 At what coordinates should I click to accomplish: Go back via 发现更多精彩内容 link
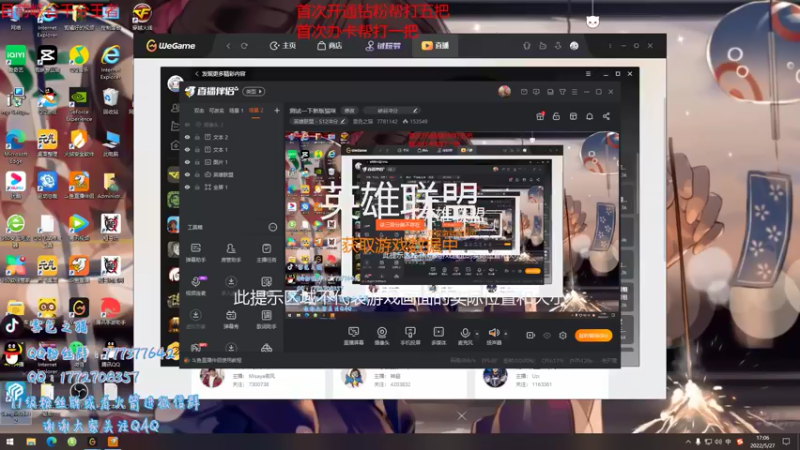220,74
